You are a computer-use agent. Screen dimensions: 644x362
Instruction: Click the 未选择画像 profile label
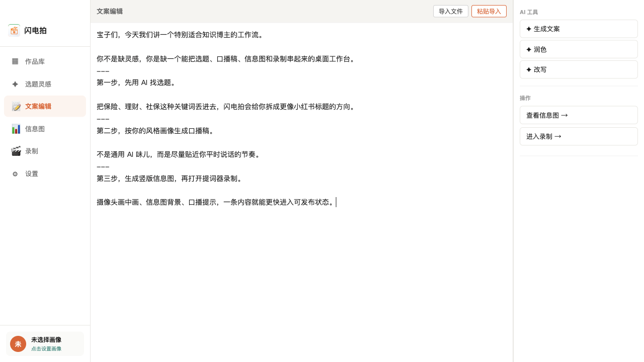coord(46,340)
